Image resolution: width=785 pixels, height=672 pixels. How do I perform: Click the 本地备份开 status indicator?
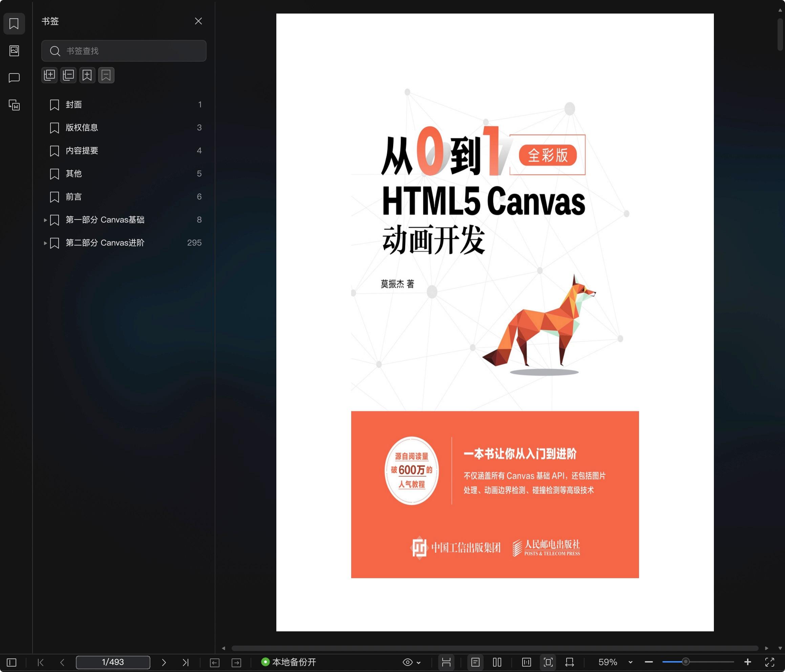(289, 662)
